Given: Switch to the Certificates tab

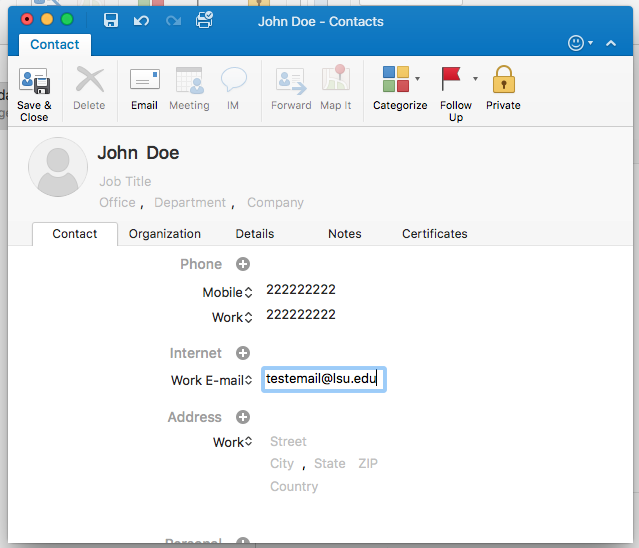Looking at the screenshot, I should [435, 234].
